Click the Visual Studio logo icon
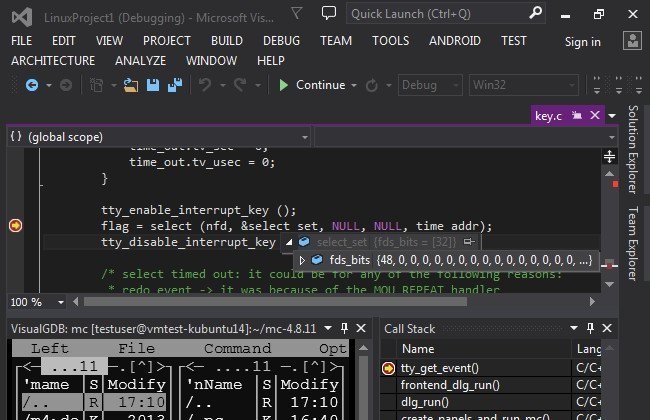This screenshot has height=420, width=650. (22, 17)
